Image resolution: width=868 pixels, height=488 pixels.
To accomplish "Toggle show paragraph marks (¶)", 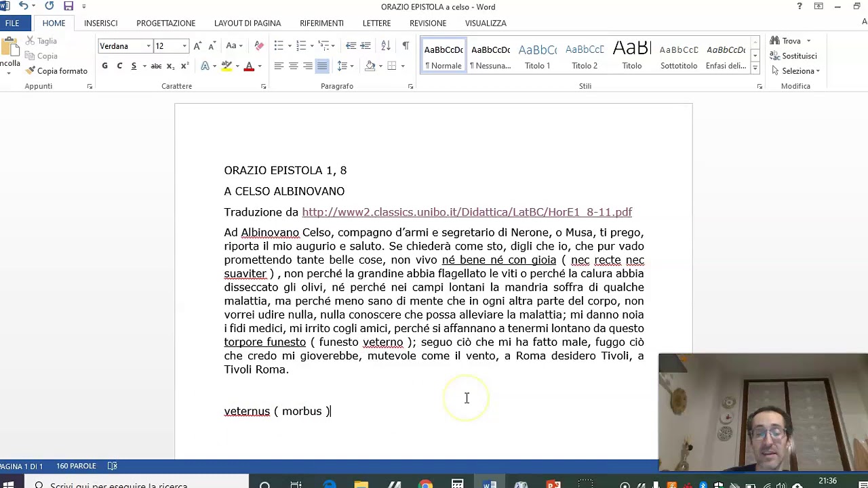I will 406,45.
